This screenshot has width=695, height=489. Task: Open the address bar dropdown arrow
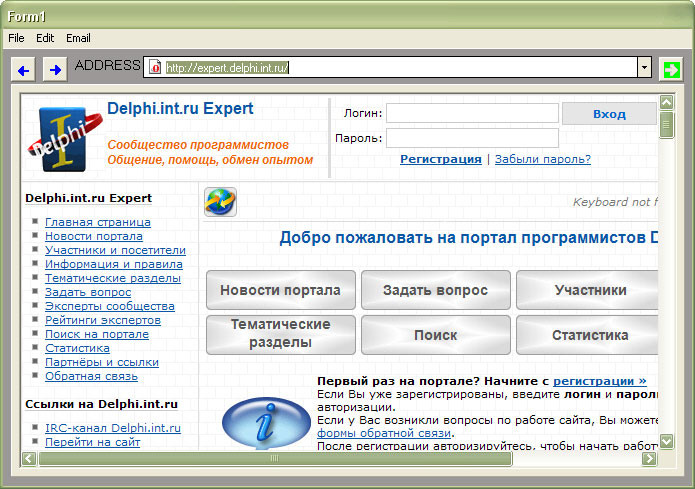pos(644,67)
